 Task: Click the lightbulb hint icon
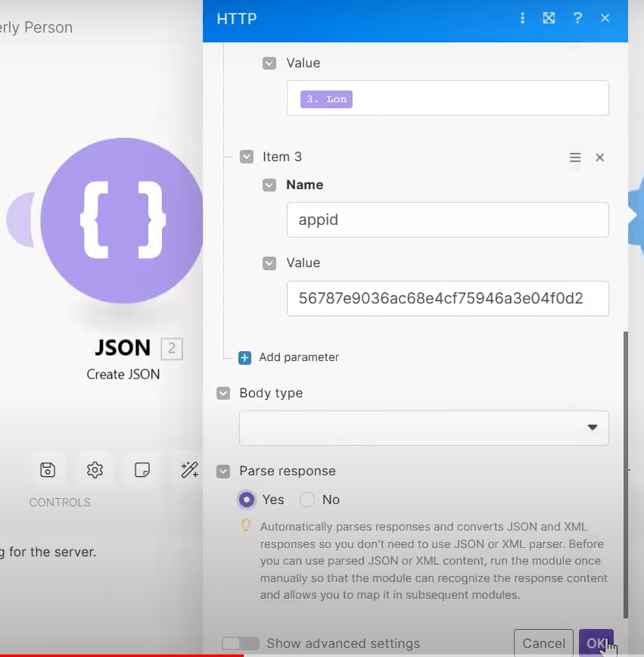point(246,525)
